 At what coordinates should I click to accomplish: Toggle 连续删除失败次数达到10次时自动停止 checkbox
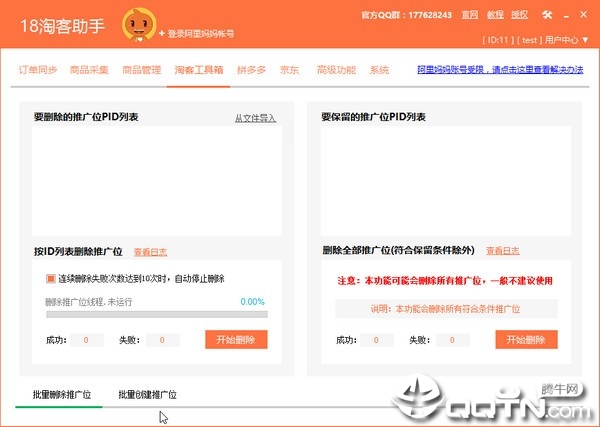point(51,279)
